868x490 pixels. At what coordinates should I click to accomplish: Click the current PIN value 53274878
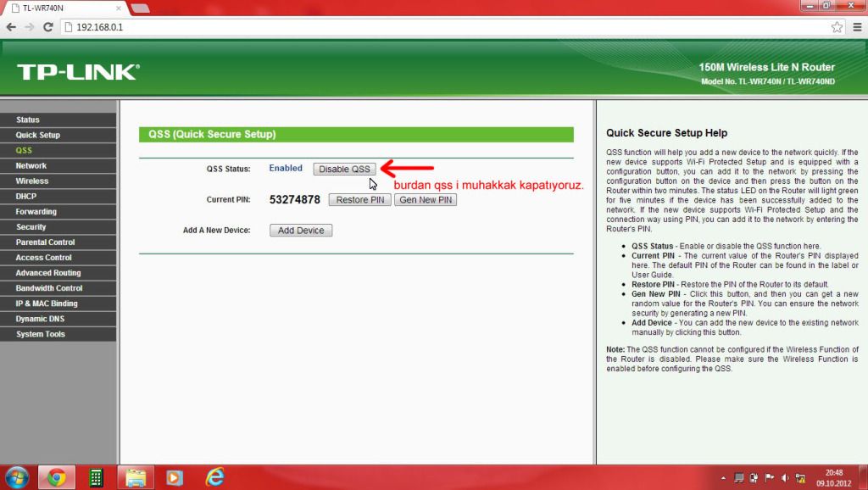[x=294, y=200]
